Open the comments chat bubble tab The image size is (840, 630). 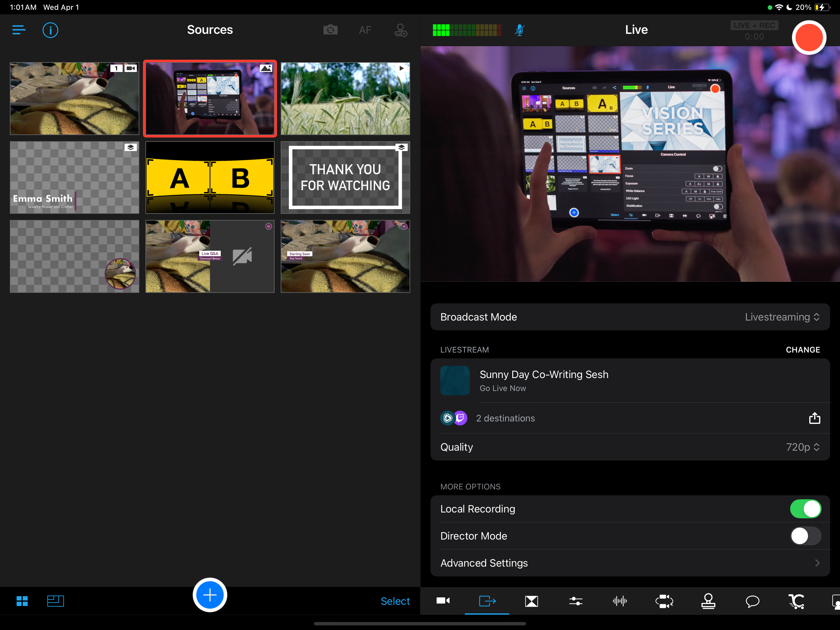click(x=752, y=601)
